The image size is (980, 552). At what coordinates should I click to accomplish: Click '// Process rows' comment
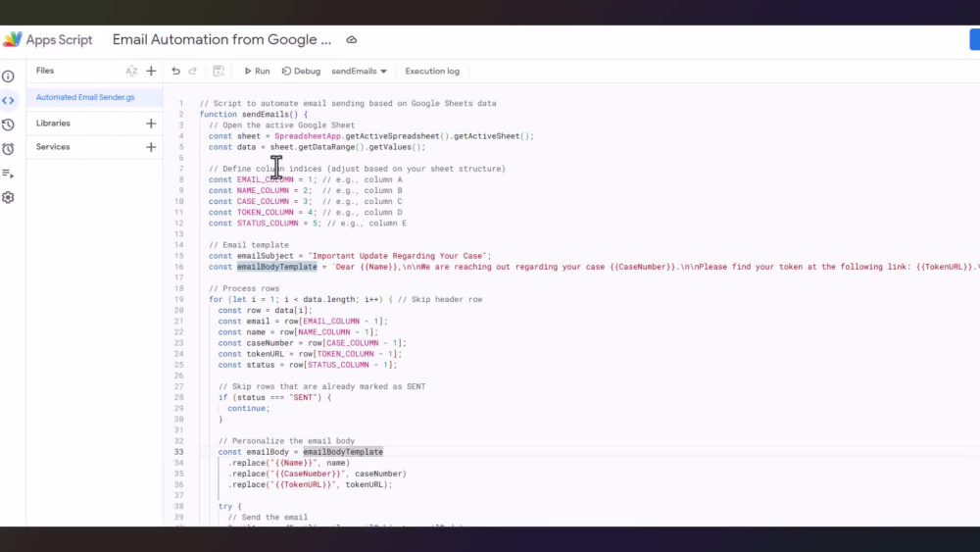point(244,289)
